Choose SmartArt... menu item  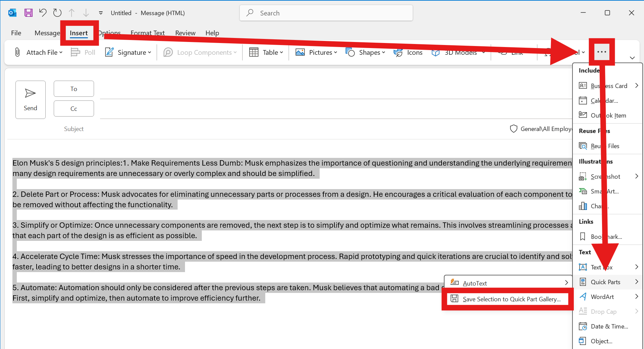click(x=608, y=191)
